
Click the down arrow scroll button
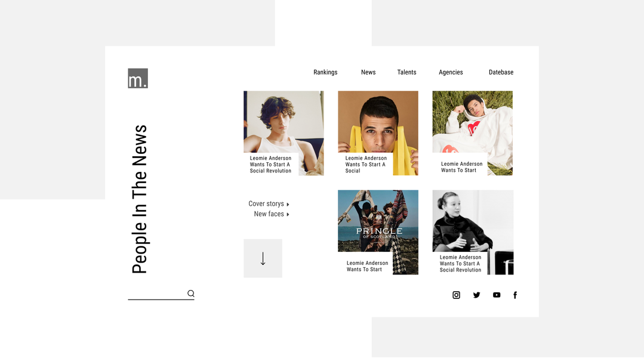point(263,258)
